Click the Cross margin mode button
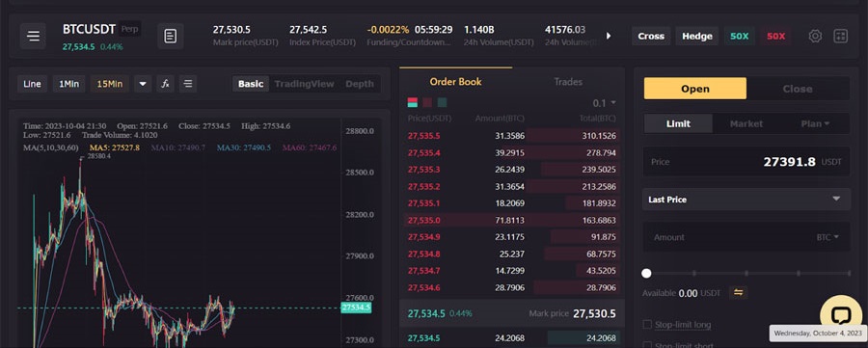 [x=651, y=36]
